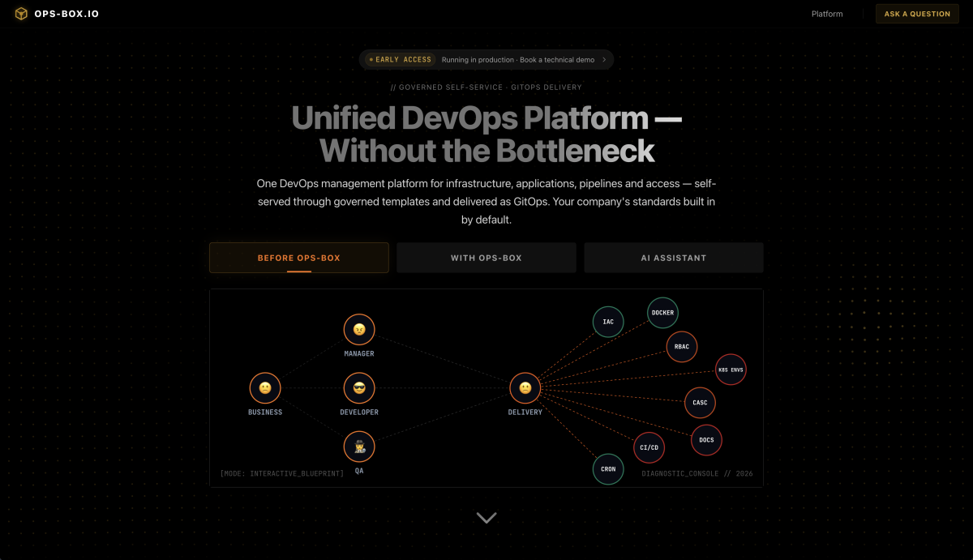
Task: Select the Business node icon
Action: (x=265, y=388)
